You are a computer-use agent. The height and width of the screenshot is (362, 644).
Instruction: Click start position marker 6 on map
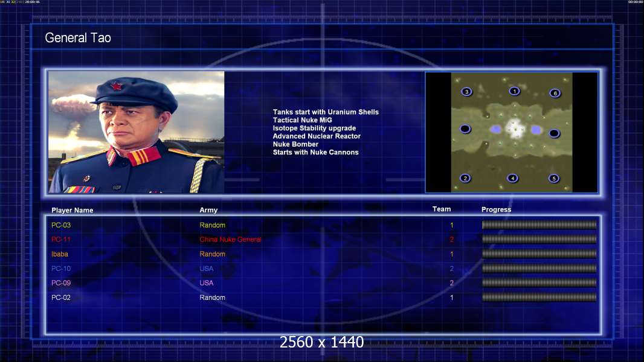[555, 93]
